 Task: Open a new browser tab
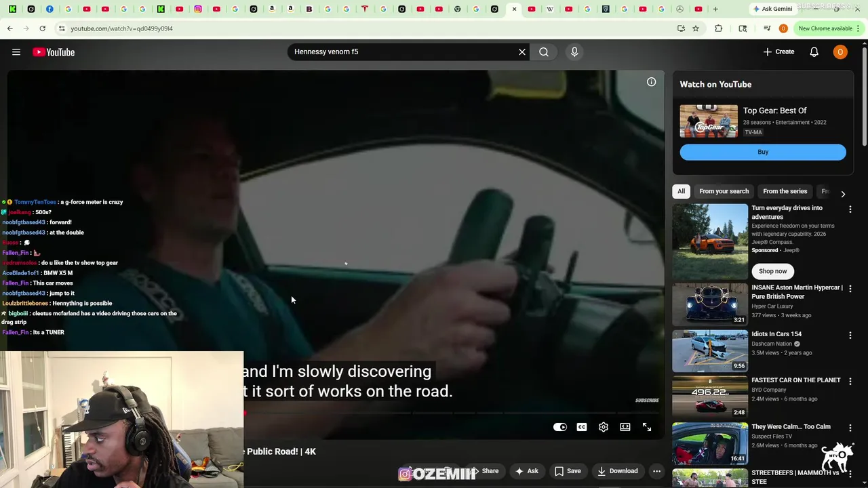tap(715, 9)
